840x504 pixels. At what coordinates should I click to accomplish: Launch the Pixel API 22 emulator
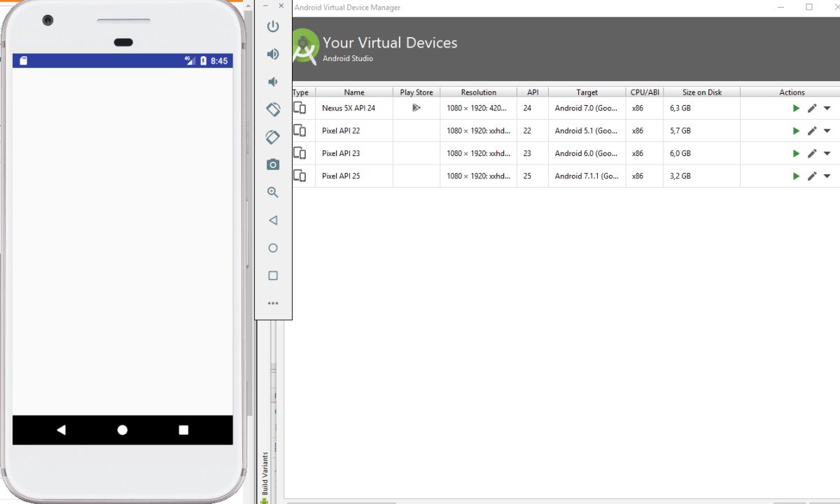pos(796,131)
